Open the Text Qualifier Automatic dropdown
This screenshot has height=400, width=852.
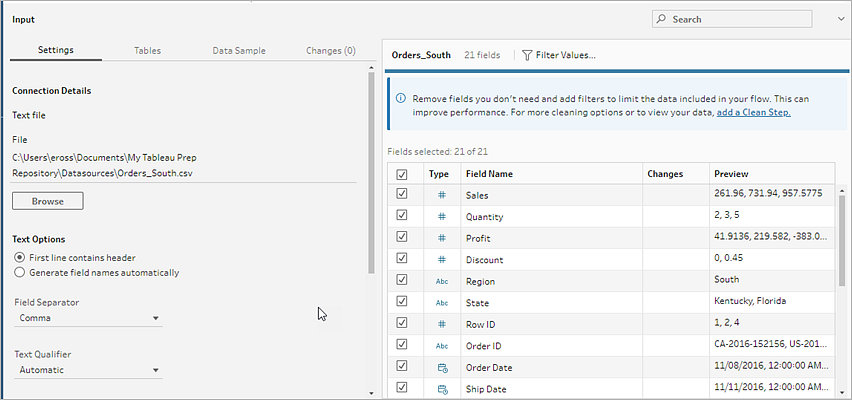(x=88, y=370)
